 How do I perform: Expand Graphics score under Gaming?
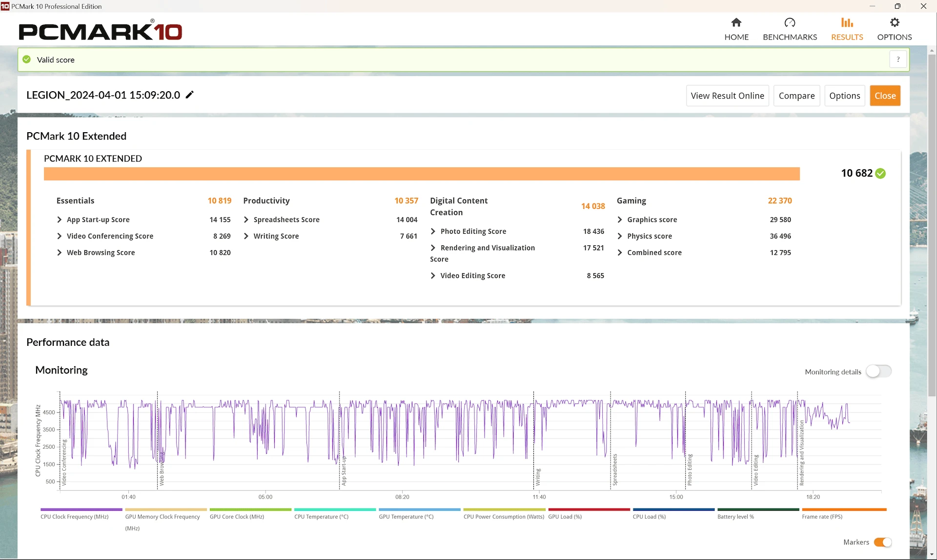620,220
